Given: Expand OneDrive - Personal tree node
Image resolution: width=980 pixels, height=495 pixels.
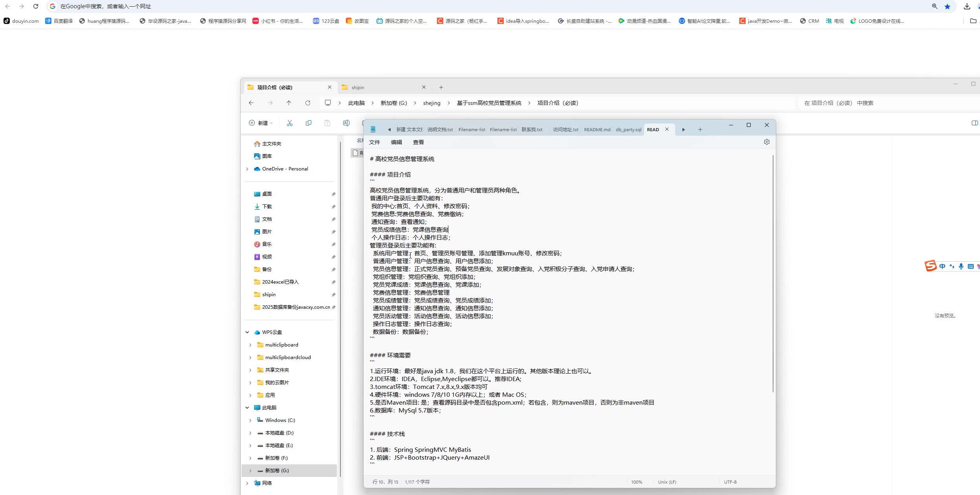Looking at the screenshot, I should click(x=247, y=169).
